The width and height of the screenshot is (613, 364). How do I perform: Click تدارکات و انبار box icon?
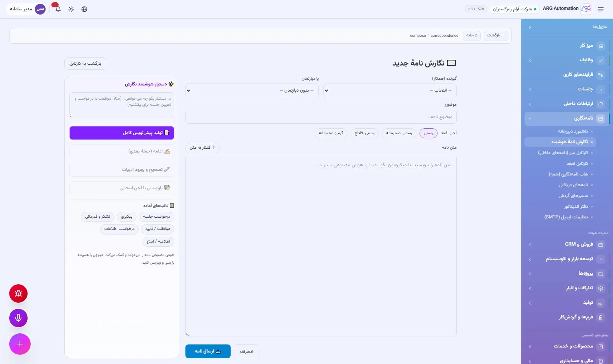click(x=601, y=288)
